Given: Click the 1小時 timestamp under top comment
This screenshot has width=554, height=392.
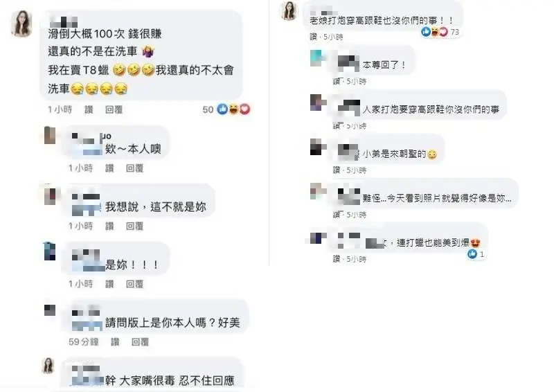Looking at the screenshot, I should pos(60,109).
